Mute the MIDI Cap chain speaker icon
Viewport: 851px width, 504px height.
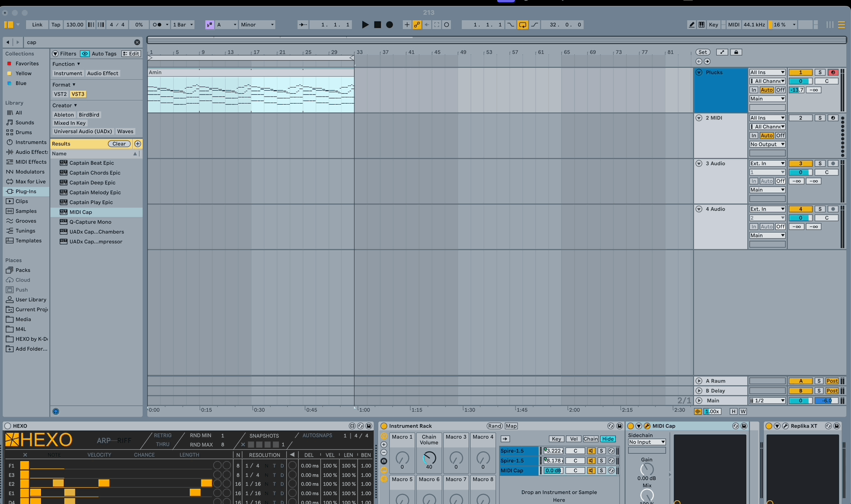click(591, 470)
